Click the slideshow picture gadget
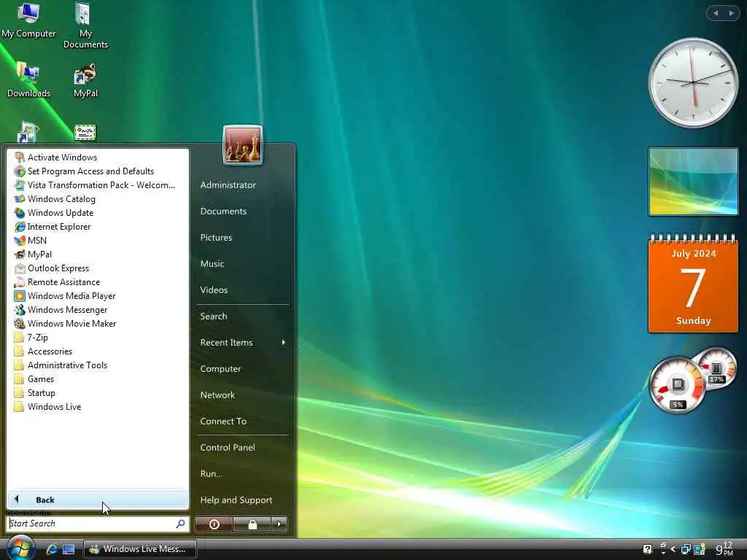The image size is (747, 560). pyautogui.click(x=693, y=182)
